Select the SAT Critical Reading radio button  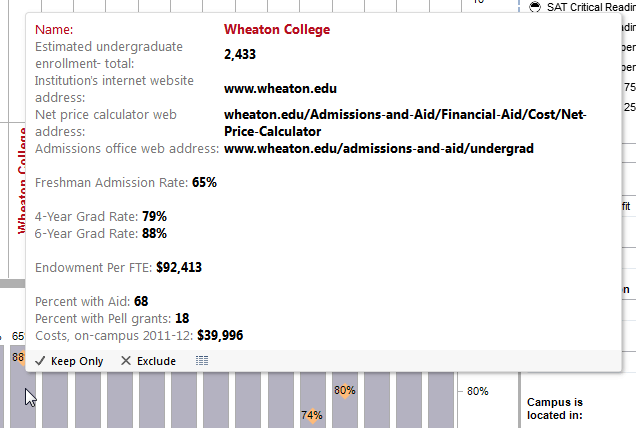pos(535,6)
